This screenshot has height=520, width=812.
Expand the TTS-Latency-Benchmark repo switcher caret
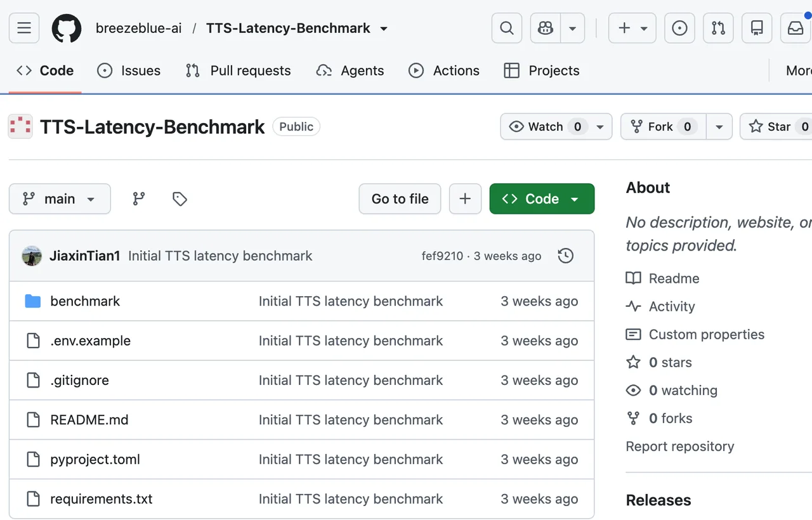384,29
